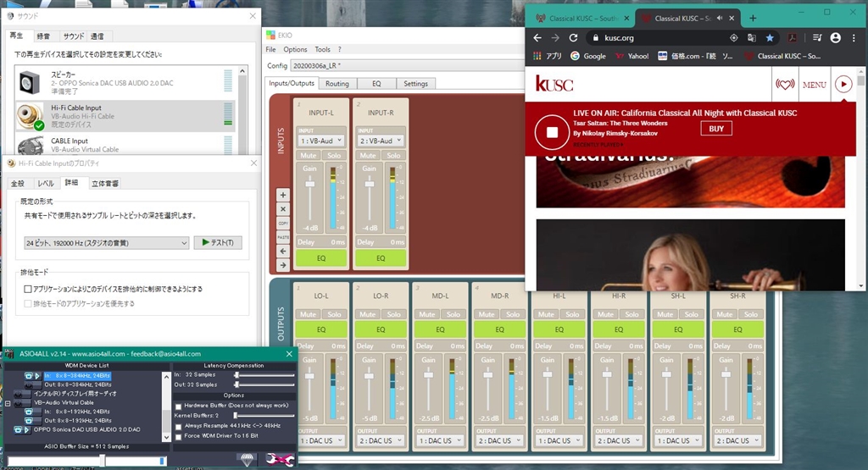
Task: Open EQ for the INPUT-L channel
Action: 321,257
